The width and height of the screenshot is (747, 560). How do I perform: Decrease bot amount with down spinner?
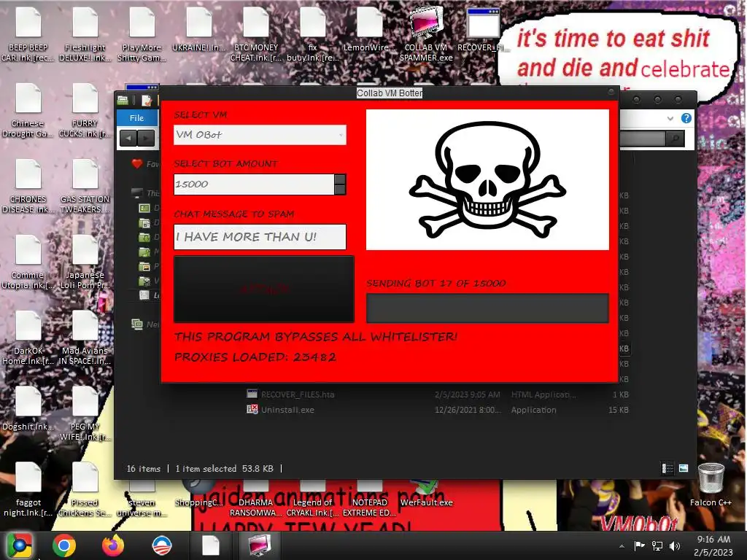[x=340, y=190]
